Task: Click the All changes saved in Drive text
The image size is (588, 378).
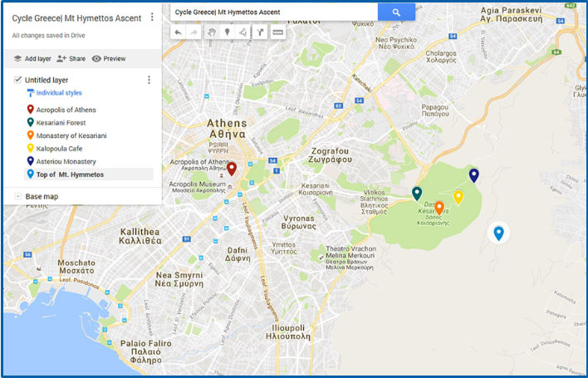Action: pyautogui.click(x=48, y=36)
